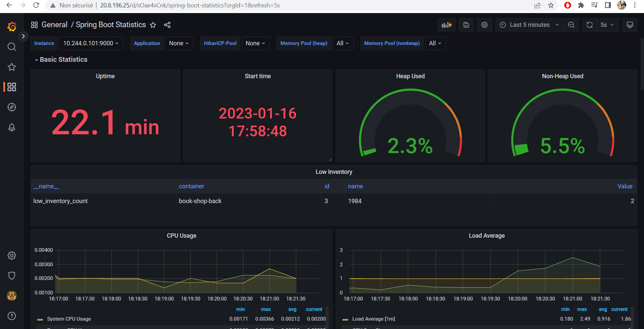Open the CPU Usage panel title menu
Viewport: 644px width, 329px height.
pyautogui.click(x=181, y=236)
